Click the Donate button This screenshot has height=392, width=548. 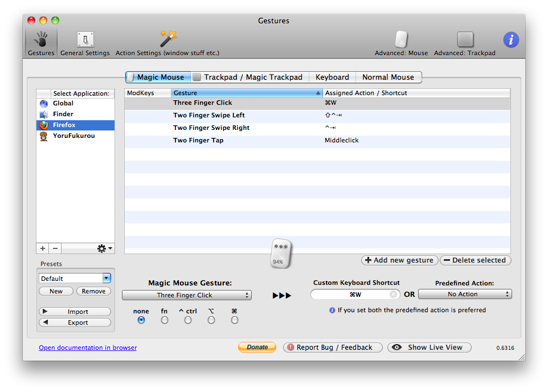click(257, 347)
